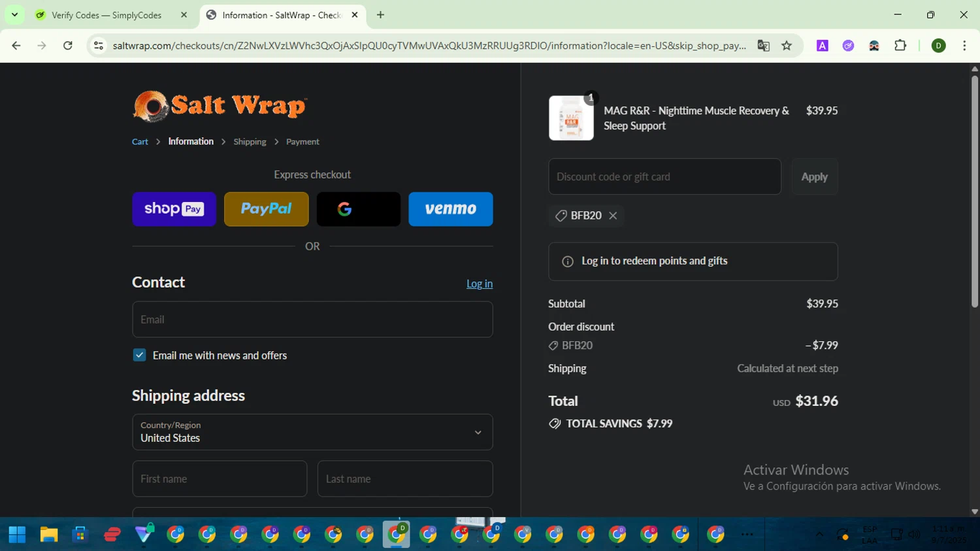980x551 pixels.
Task: Open the Windows Start menu
Action: [x=17, y=535]
